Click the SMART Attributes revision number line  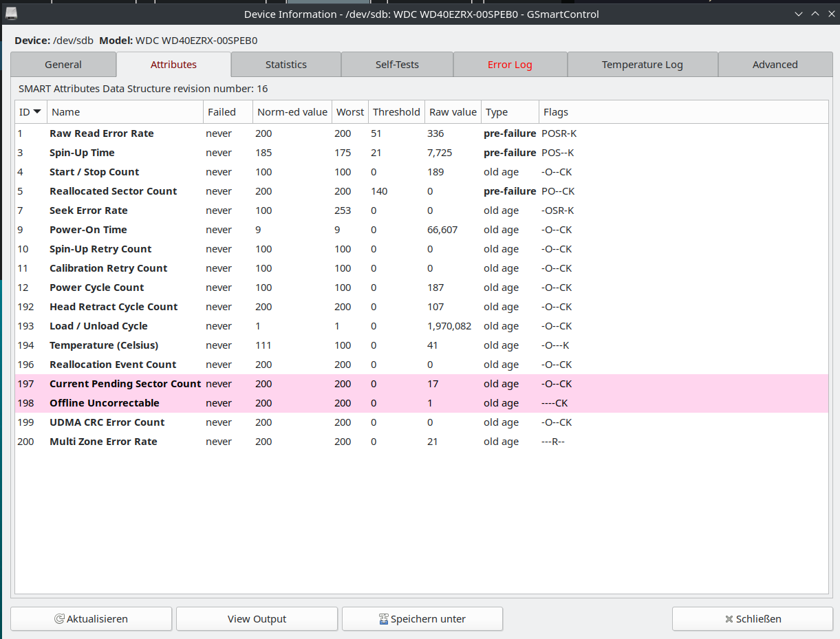(x=143, y=89)
